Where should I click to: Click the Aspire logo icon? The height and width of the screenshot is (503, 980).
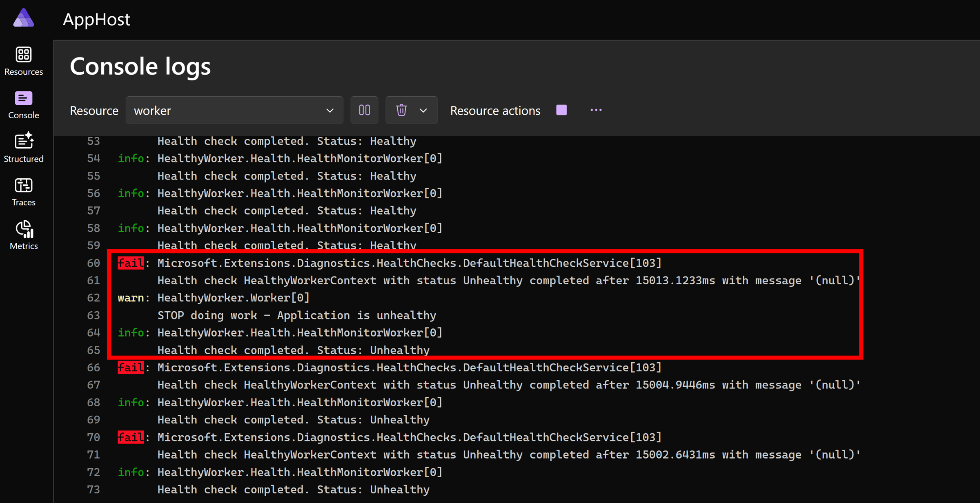coord(23,18)
